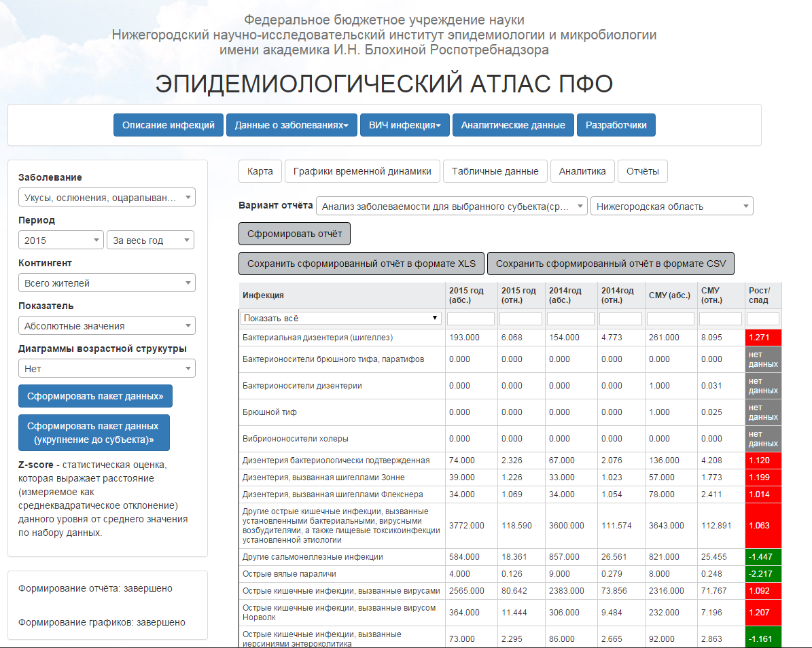
Task: Click the 2015 год (отн.) filter field
Action: (520, 319)
